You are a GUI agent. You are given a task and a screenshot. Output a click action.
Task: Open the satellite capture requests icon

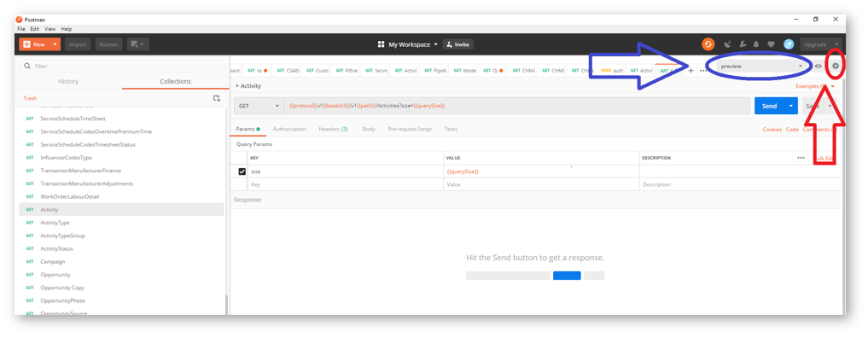(728, 44)
